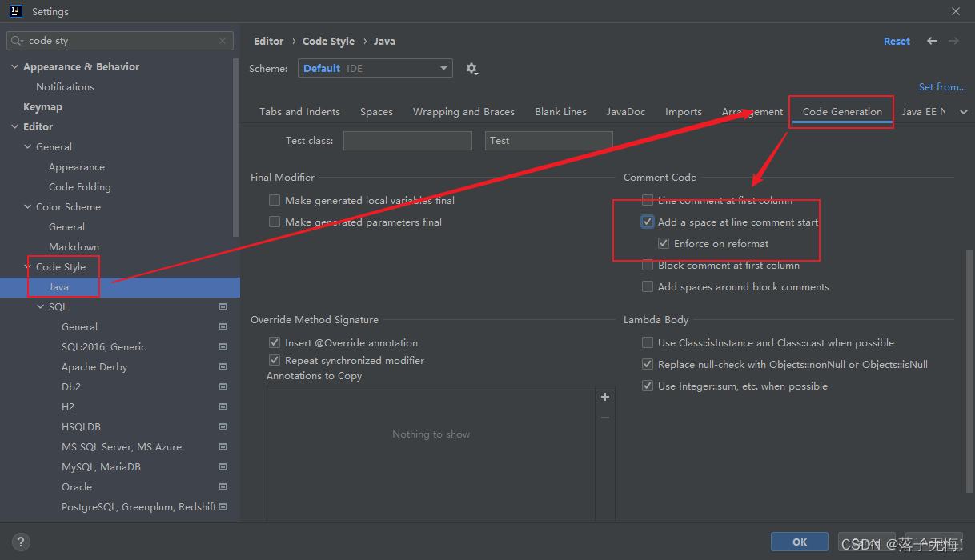Viewport: 975px width, 560px height.
Task: Click the Test class prefix field
Action: [x=407, y=141]
